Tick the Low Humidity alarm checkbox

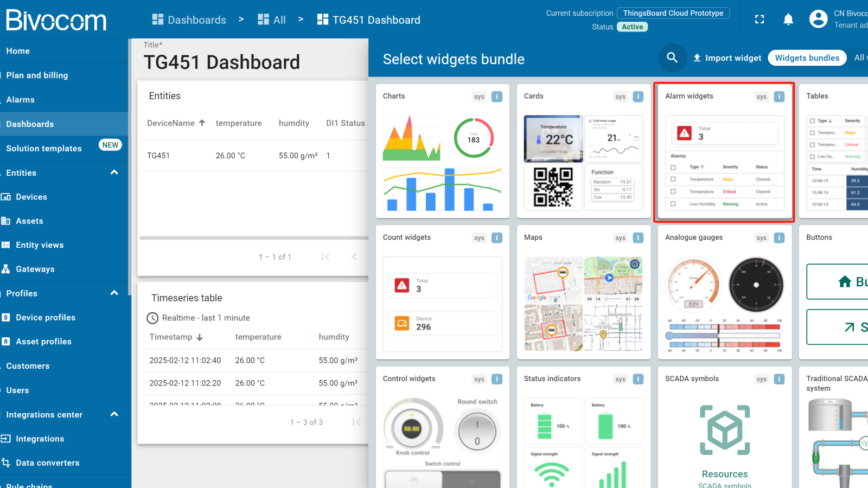pyautogui.click(x=673, y=204)
